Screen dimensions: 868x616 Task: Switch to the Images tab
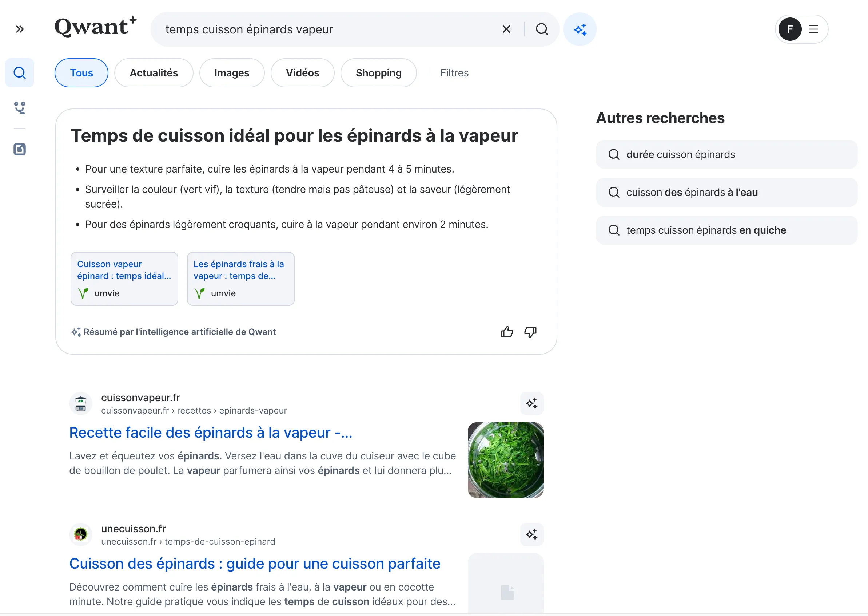point(232,73)
